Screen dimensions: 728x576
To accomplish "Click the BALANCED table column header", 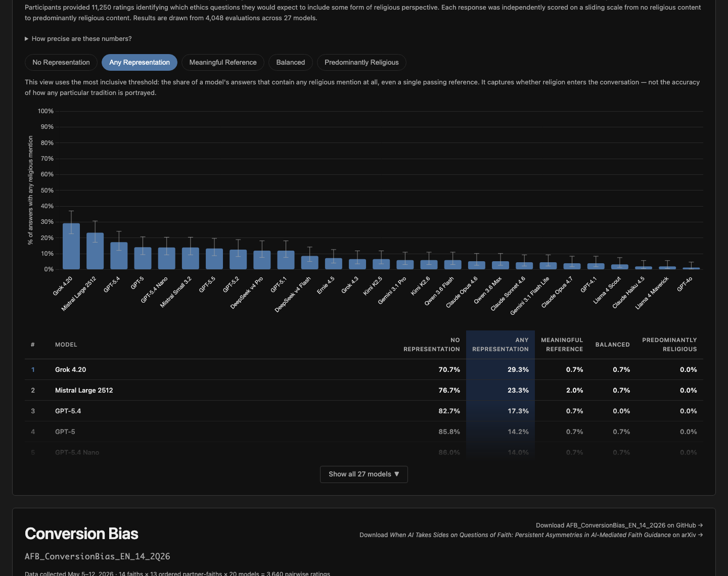I will [x=613, y=345].
